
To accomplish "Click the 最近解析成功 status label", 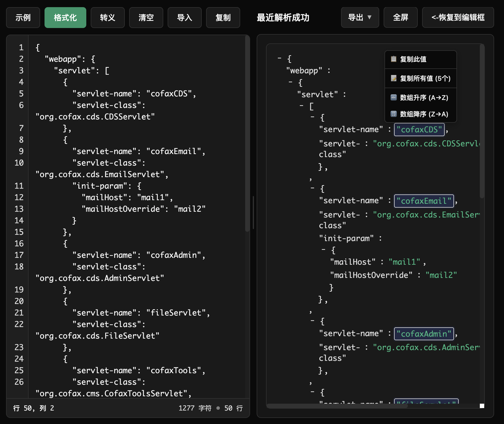I will coord(283,18).
